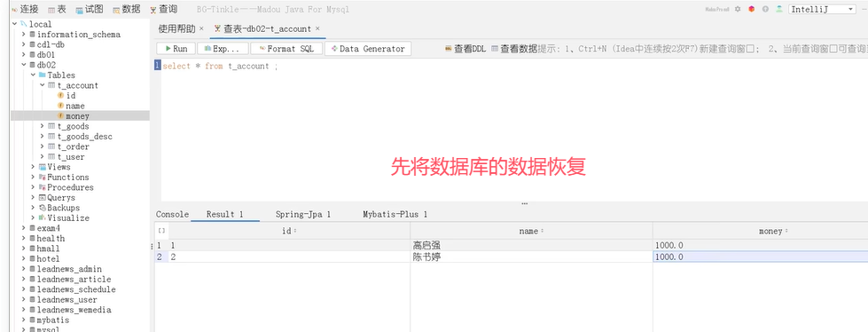Screen dimensions: 868x332
Task: Expand the t_goods table
Action: point(43,126)
